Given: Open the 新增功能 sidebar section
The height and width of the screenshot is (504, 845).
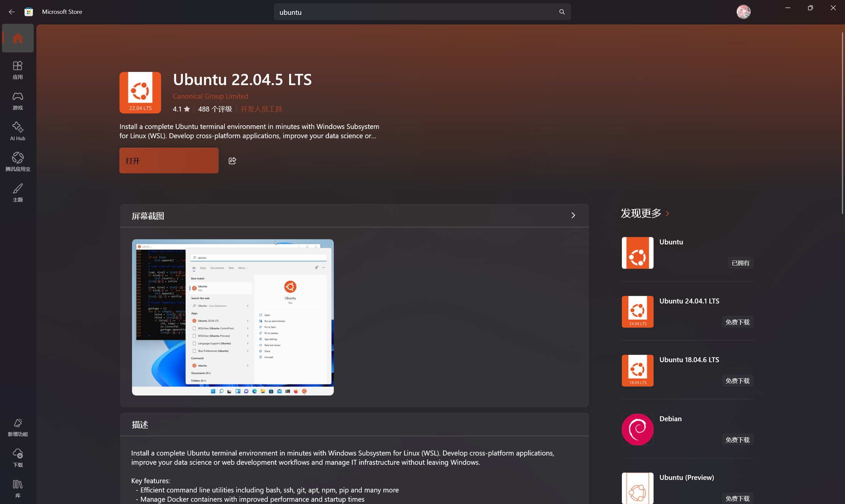Looking at the screenshot, I should (18, 427).
